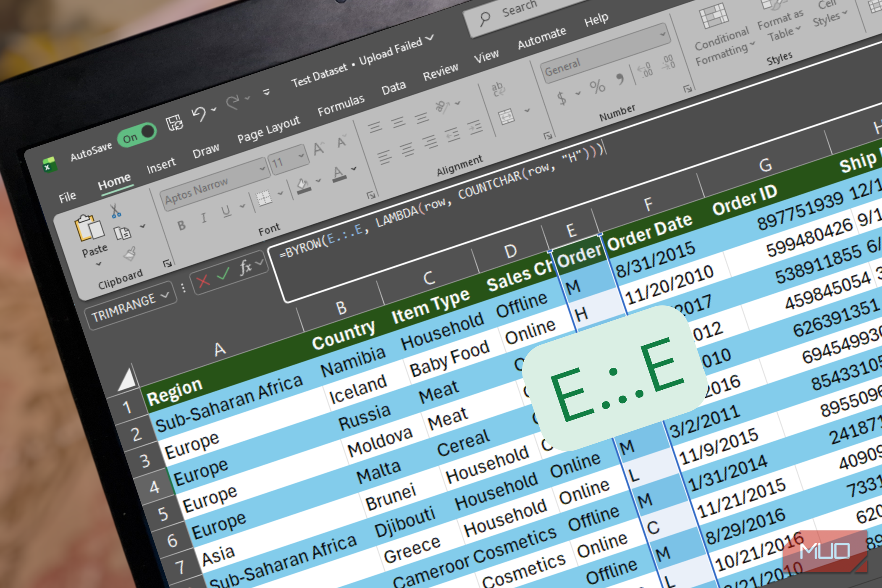The height and width of the screenshot is (588, 882).
Task: Click the Increase Decimal icon
Action: 644,70
